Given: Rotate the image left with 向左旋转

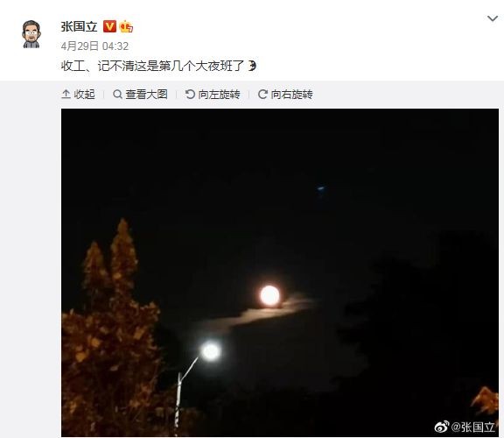Looking at the screenshot, I should [213, 95].
